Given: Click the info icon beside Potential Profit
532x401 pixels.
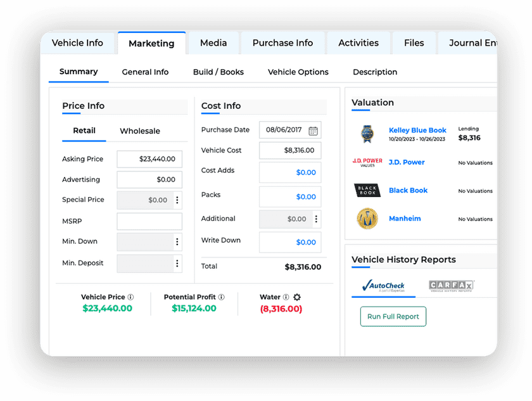Looking at the screenshot, I should click(222, 297).
